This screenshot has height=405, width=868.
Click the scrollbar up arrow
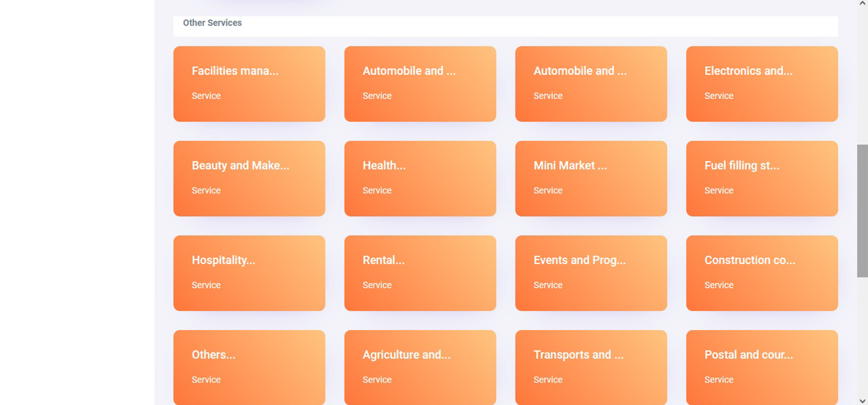[x=862, y=4]
